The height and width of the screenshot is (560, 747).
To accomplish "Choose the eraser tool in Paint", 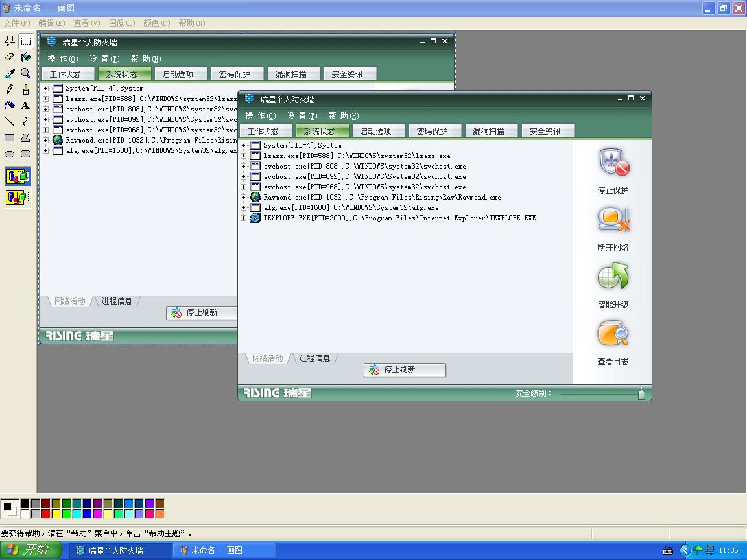I will (x=10, y=57).
